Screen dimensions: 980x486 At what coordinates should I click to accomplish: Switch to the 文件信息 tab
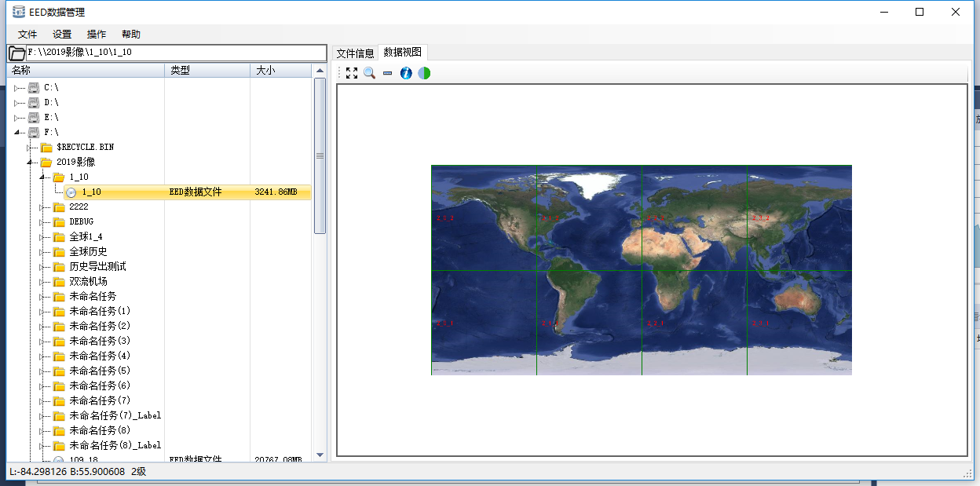[x=355, y=53]
